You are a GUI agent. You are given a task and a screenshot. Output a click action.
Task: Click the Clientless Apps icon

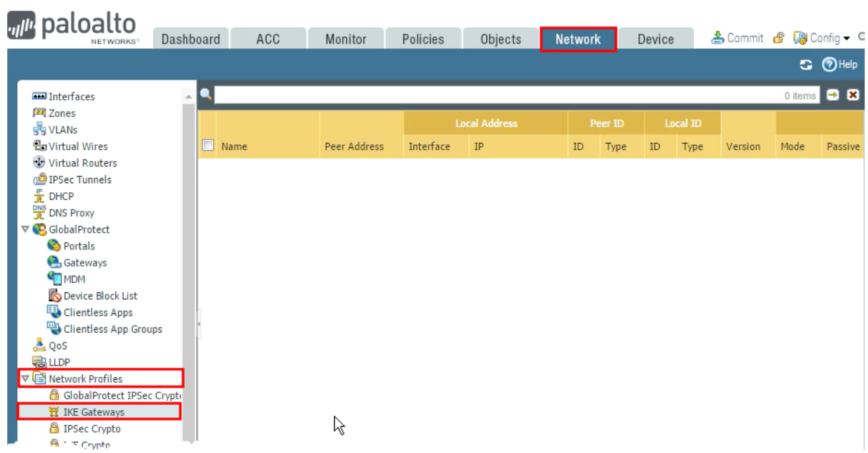(54, 312)
